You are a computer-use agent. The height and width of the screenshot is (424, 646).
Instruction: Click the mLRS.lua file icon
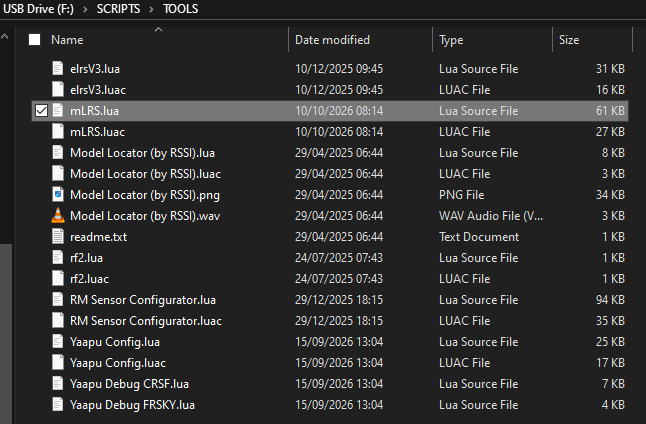[58, 110]
